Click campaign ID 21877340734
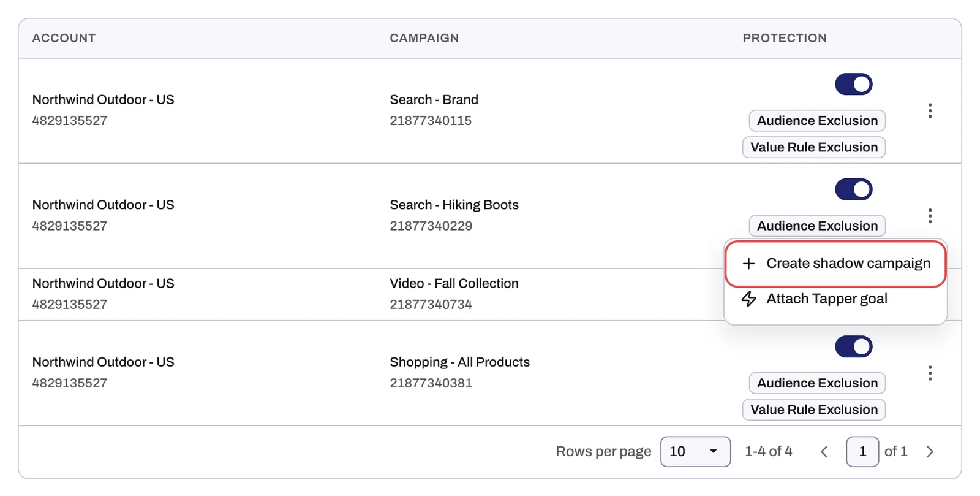Image resolution: width=980 pixels, height=496 pixels. pyautogui.click(x=431, y=304)
